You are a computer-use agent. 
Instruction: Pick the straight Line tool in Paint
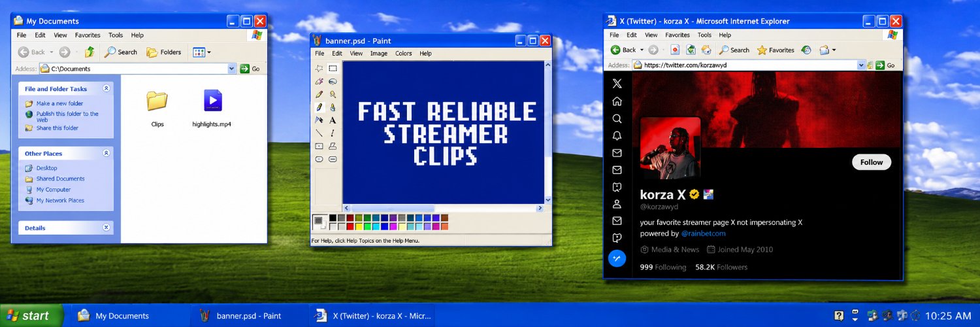point(319,133)
